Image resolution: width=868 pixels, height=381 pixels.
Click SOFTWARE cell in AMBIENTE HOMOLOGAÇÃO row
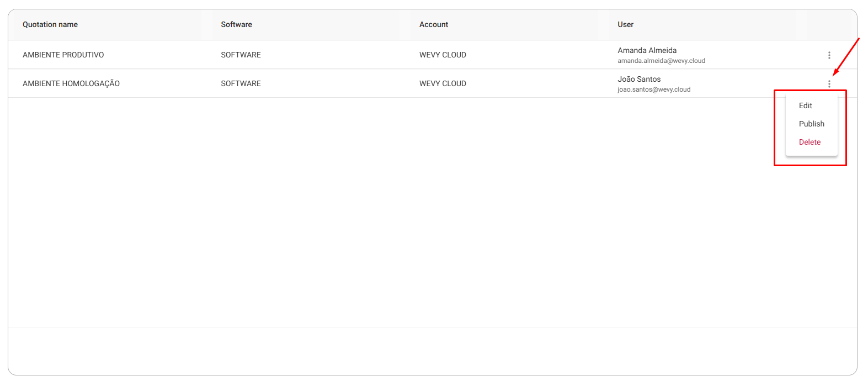[x=241, y=83]
